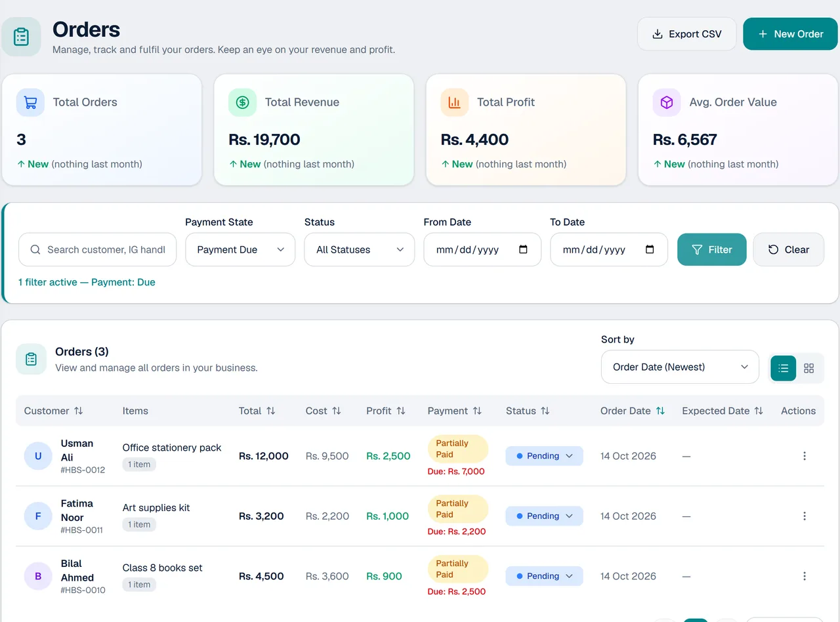Click the Total Revenue dollar icon

(x=242, y=102)
